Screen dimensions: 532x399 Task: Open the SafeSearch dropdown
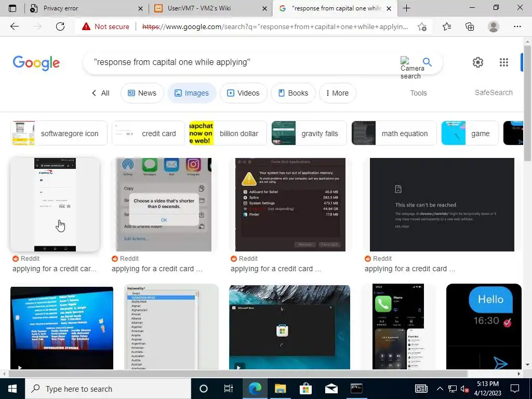[x=494, y=92]
